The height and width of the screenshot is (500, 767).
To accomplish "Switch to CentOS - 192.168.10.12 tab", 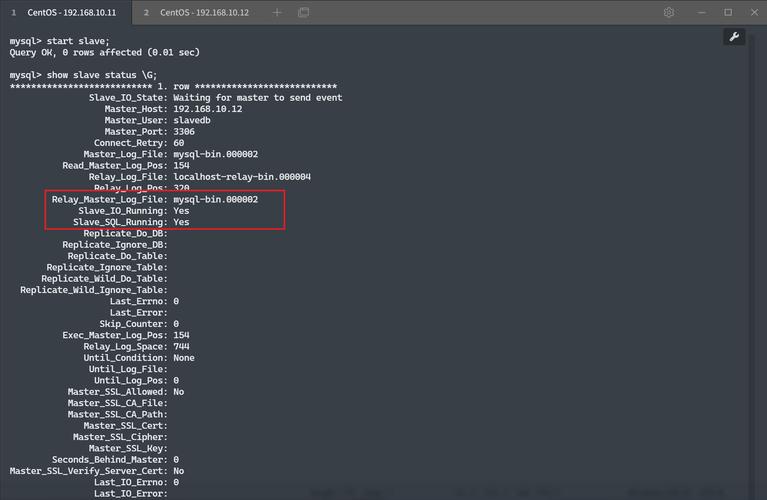I will pyautogui.click(x=198, y=12).
